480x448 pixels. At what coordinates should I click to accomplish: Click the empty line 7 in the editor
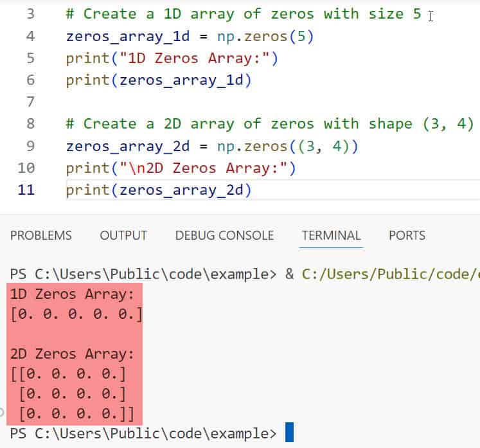tap(193, 102)
